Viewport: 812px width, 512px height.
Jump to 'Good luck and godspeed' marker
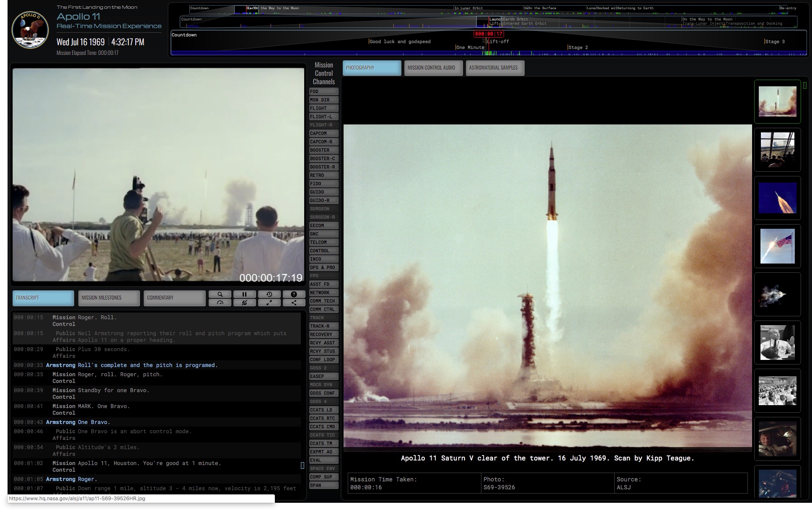pyautogui.click(x=400, y=41)
